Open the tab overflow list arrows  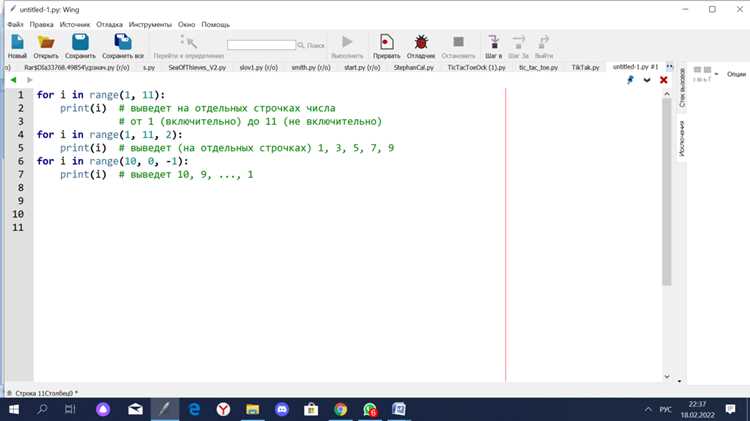(x=670, y=67)
